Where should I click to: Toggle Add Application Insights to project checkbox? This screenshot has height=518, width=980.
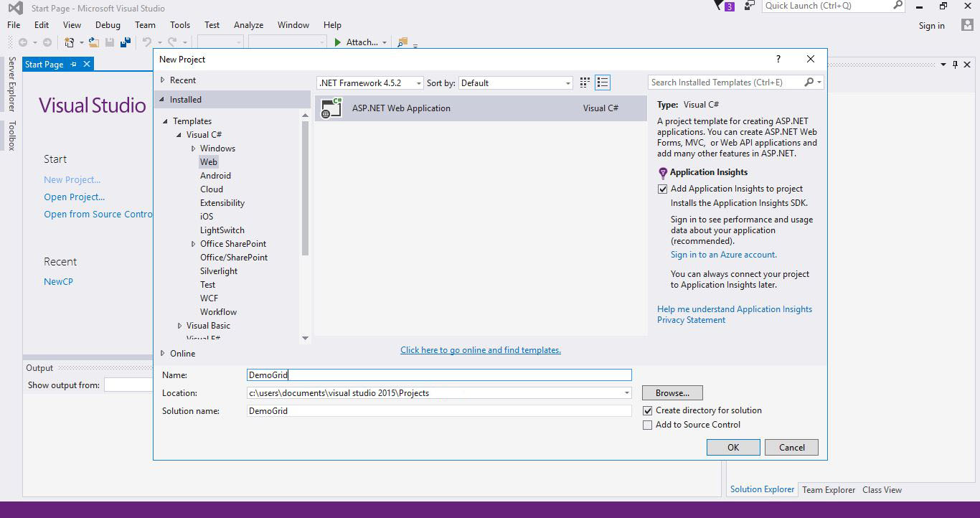(x=663, y=189)
